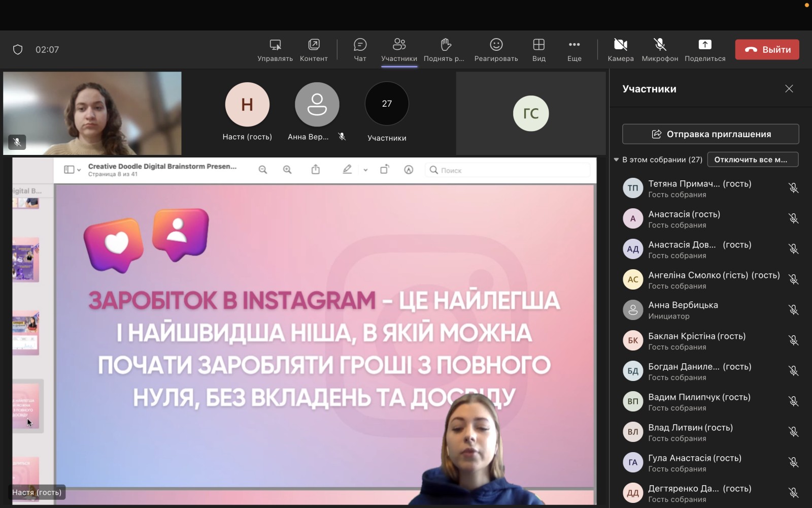
Task: Open the Вид layout options
Action: tap(539, 50)
